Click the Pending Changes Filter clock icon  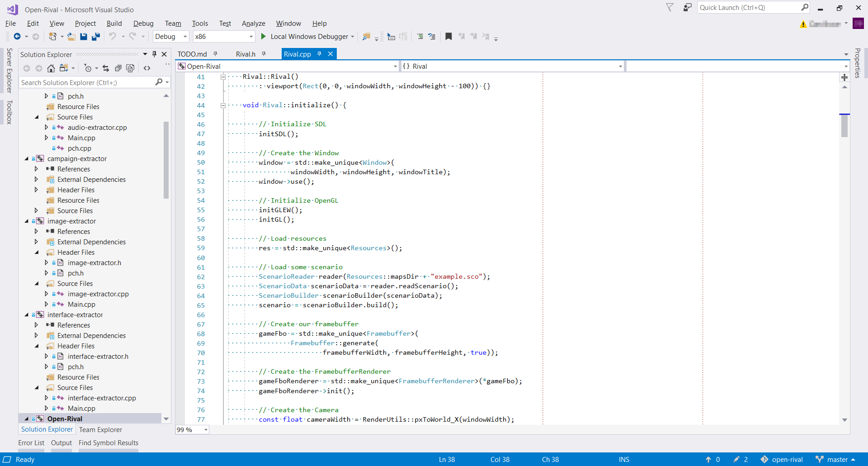pos(88,68)
